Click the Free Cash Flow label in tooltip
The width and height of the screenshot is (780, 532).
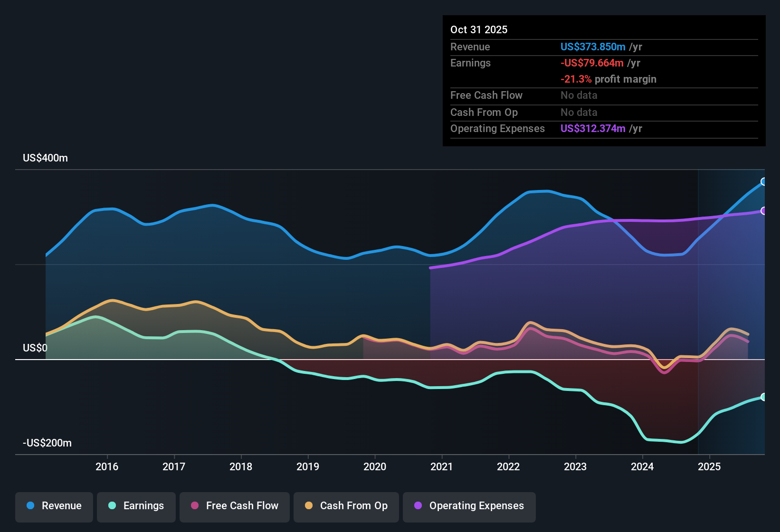coord(486,95)
